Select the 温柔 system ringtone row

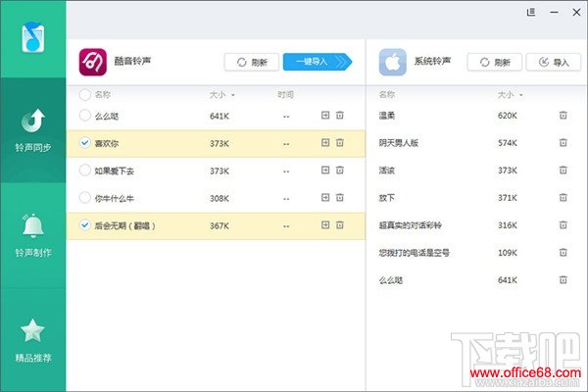tap(474, 116)
